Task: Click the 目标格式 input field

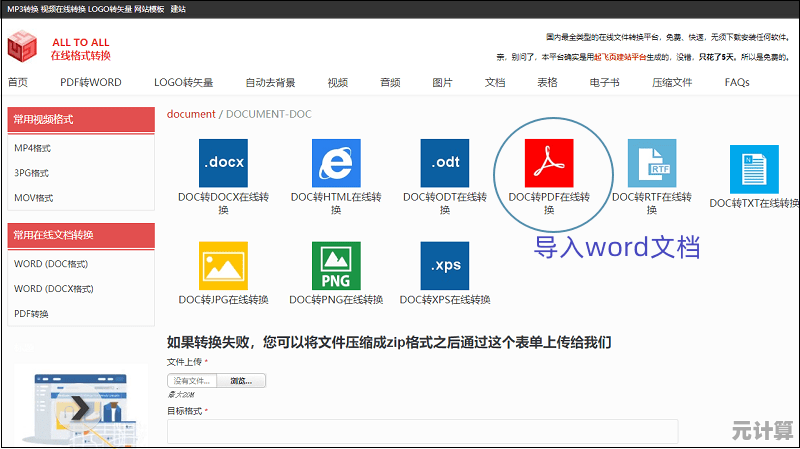Action: (x=422, y=431)
